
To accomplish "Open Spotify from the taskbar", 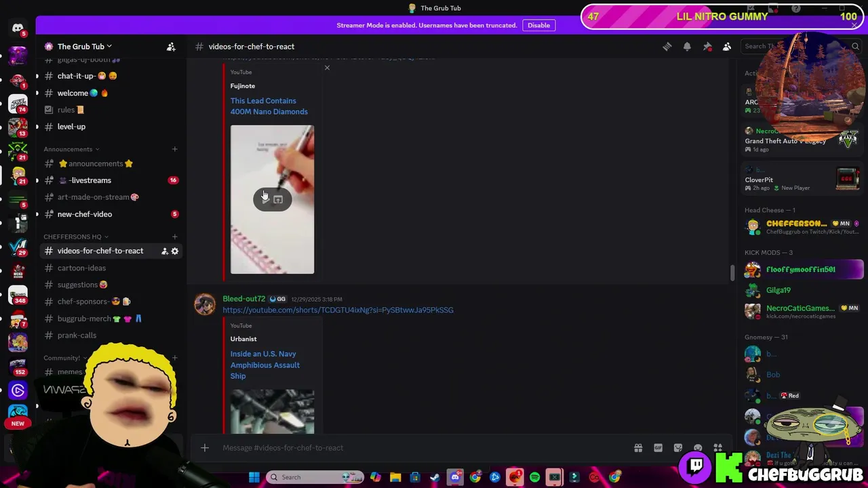I will [x=534, y=477].
